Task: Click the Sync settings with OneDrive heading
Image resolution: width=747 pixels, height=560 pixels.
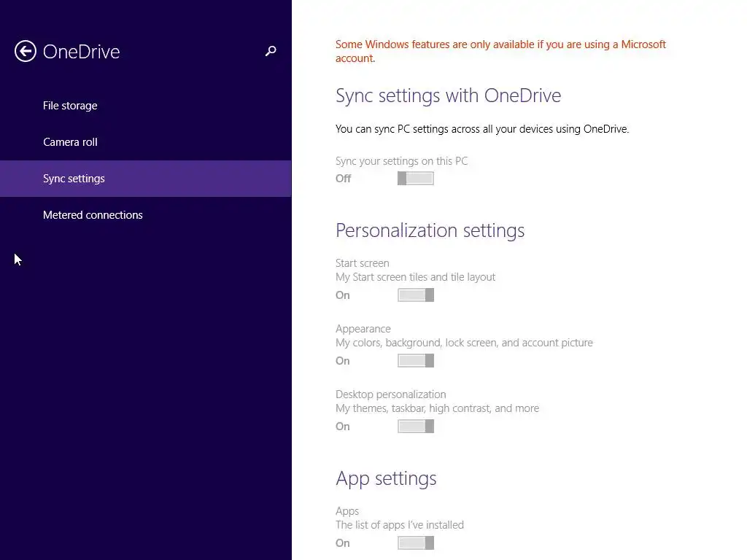Action: (448, 96)
